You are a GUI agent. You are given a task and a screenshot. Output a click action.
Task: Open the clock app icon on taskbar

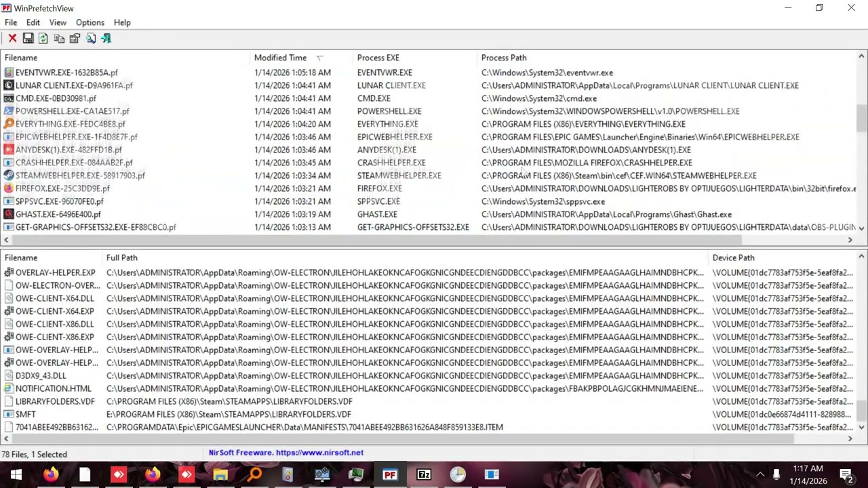coord(458,474)
